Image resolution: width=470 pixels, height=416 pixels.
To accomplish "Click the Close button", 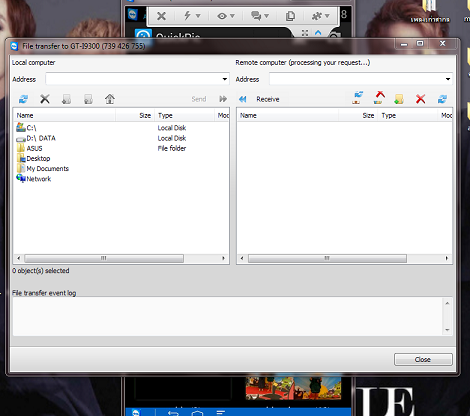I will pyautogui.click(x=423, y=359).
